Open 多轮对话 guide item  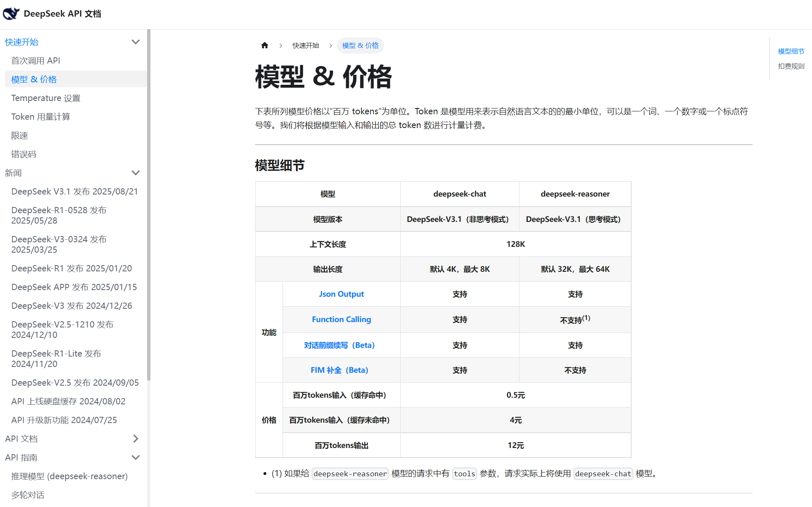point(28,495)
